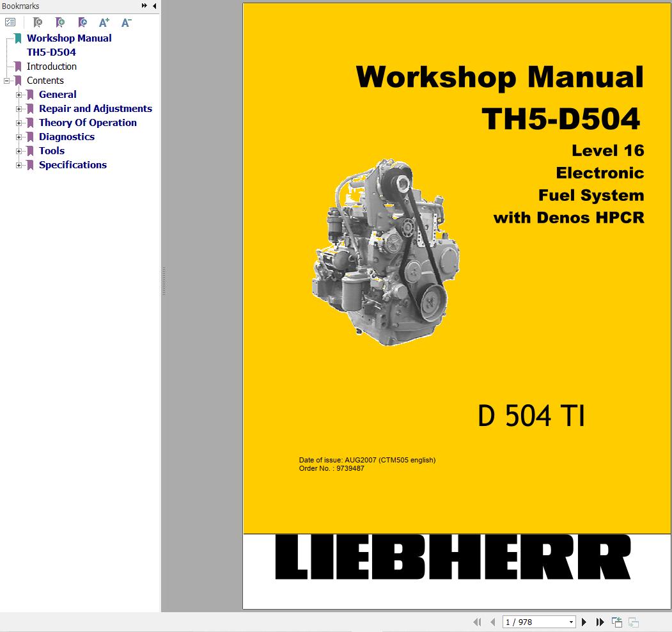The height and width of the screenshot is (632, 672).
Task: Jump to the Specifications bookmark
Action: tap(73, 164)
